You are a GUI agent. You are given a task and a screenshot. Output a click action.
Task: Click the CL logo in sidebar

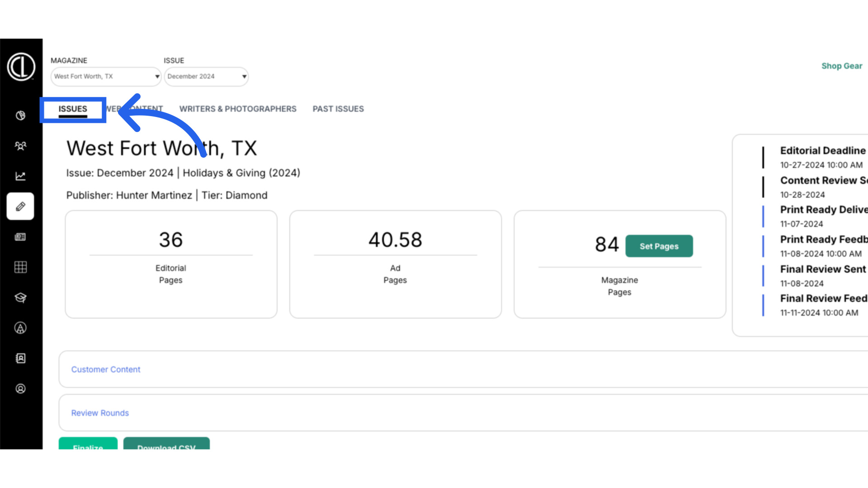(x=21, y=67)
